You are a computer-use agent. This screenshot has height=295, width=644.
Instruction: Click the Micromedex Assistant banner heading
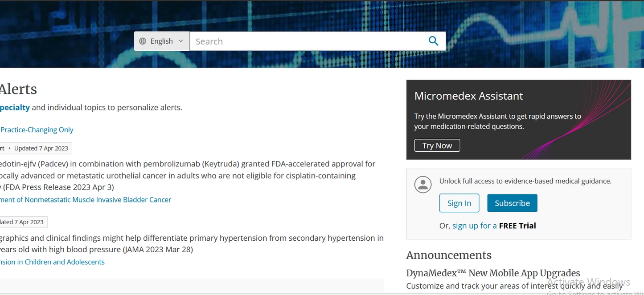468,96
